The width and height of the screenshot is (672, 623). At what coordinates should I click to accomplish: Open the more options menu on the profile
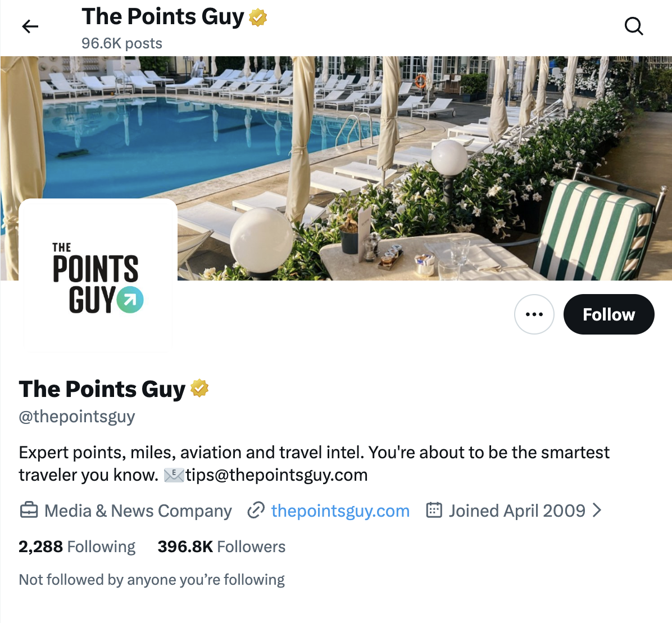point(534,314)
